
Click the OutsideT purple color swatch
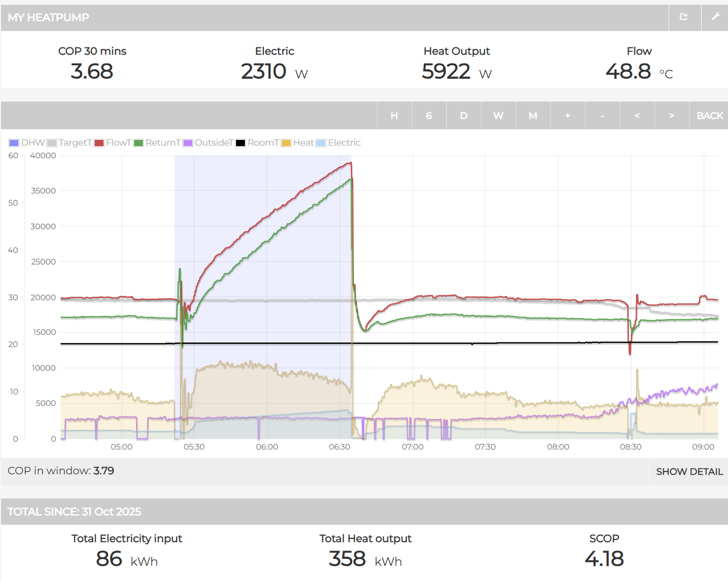[x=188, y=143]
